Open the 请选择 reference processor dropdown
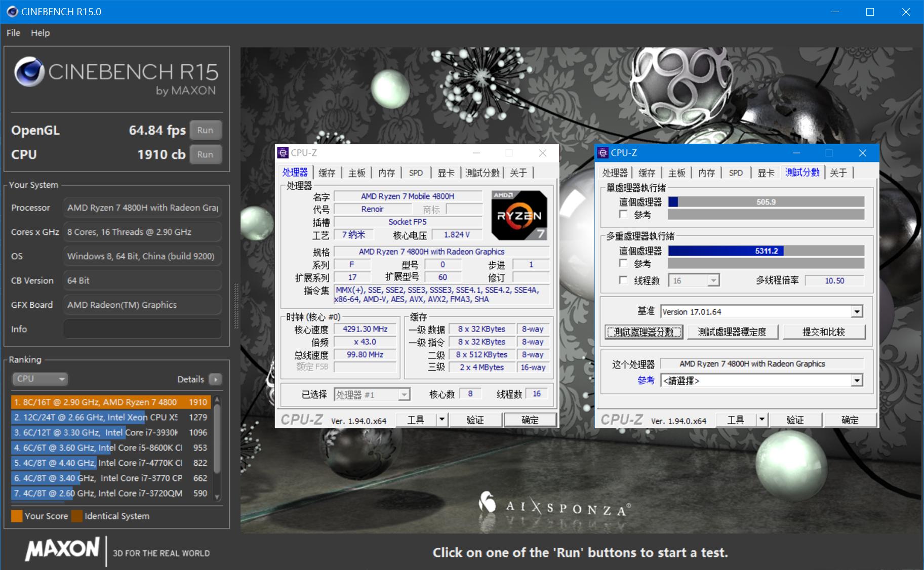The width and height of the screenshot is (924, 570). tap(857, 380)
